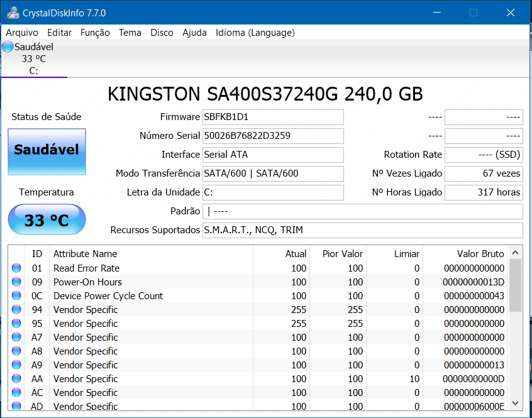The image size is (532, 418).
Task: Click the status orb for Read Error Rate
Action: point(16,268)
